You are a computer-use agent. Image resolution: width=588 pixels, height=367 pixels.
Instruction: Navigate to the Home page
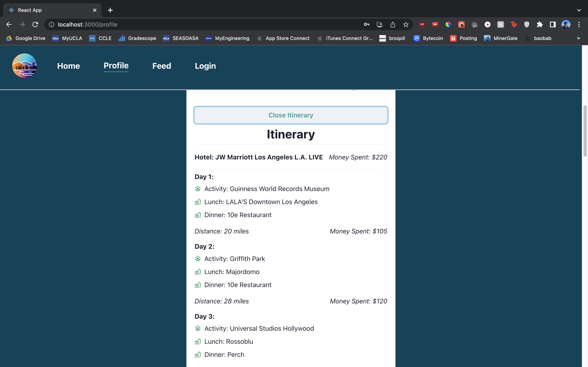click(x=69, y=66)
